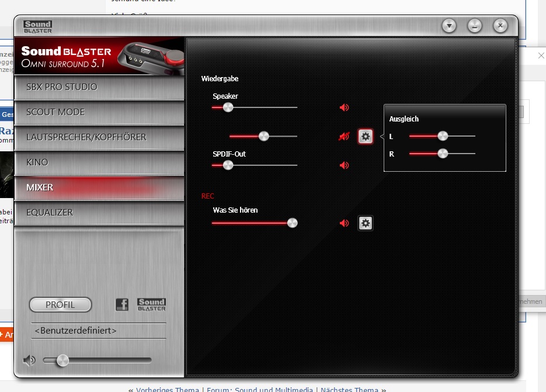This screenshot has width=546, height=392.
Task: Click the Was Sie hören slider knob
Action: pyautogui.click(x=293, y=223)
